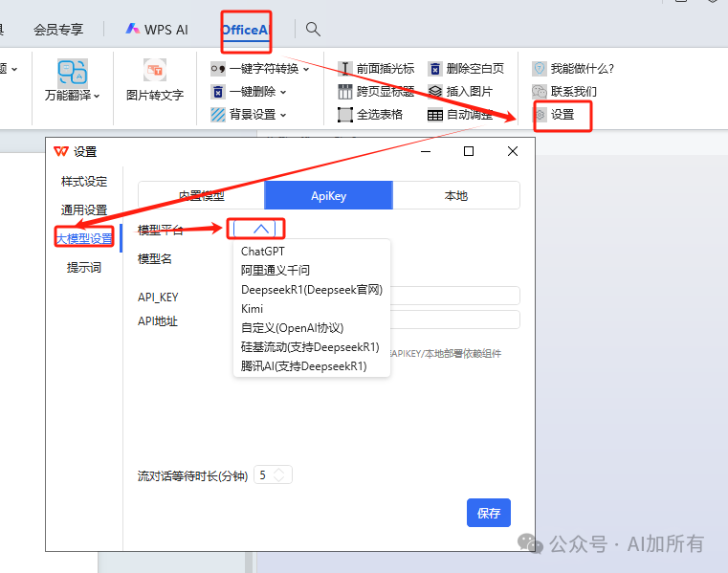Viewport: 728px width, 573px height.
Task: Click the 背景设置 striped icon
Action: [218, 114]
